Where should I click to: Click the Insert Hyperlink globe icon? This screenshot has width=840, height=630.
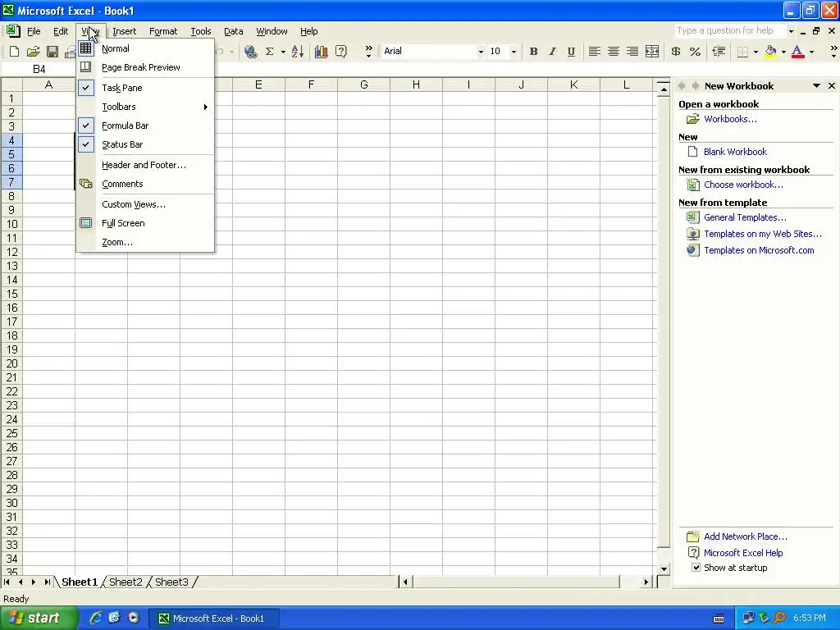coord(250,52)
